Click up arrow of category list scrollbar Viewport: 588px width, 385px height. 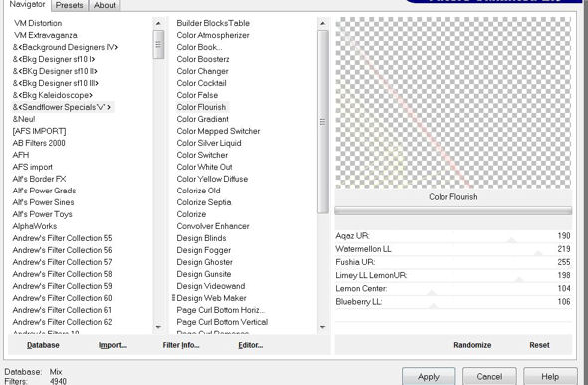158,23
